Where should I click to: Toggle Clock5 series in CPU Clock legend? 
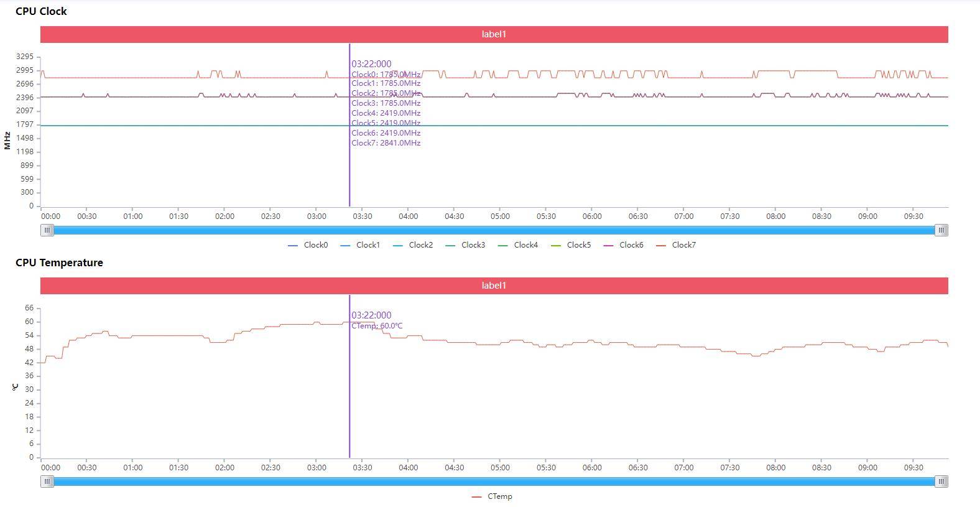pyautogui.click(x=571, y=245)
